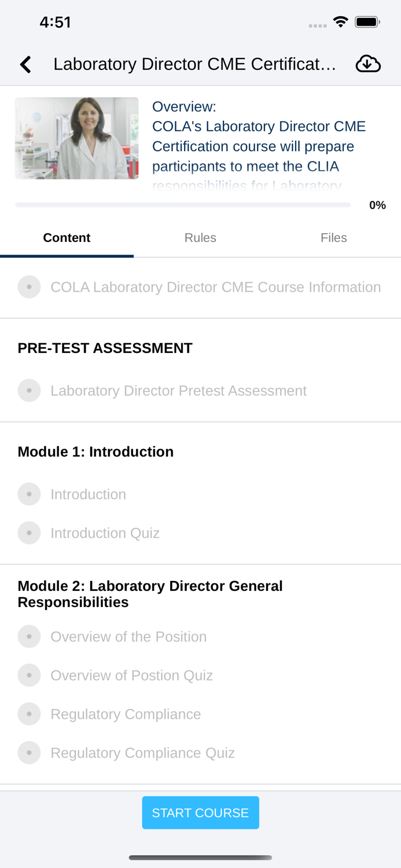The width and height of the screenshot is (401, 868).
Task: Tap status circle beside Regulatory Compliance Quiz
Action: tap(29, 753)
